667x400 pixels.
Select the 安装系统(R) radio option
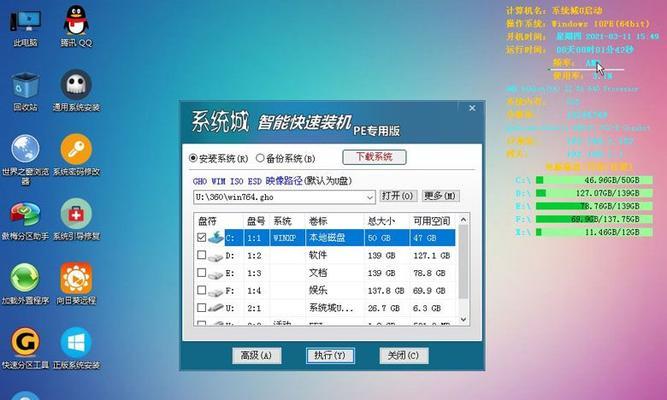click(218, 159)
